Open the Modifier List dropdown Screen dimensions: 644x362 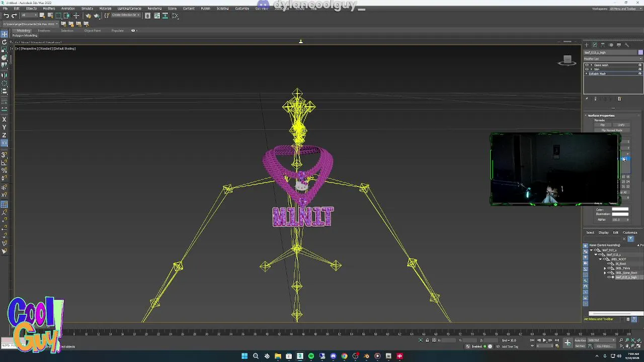pos(613,59)
